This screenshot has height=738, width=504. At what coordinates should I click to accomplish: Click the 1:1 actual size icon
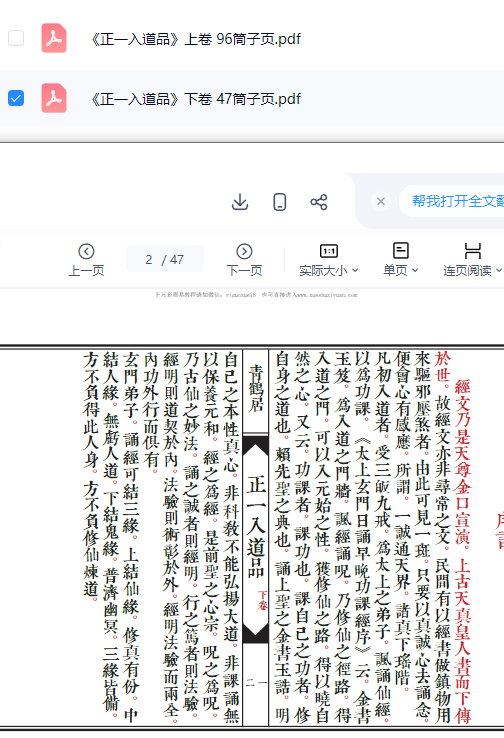[x=328, y=251]
